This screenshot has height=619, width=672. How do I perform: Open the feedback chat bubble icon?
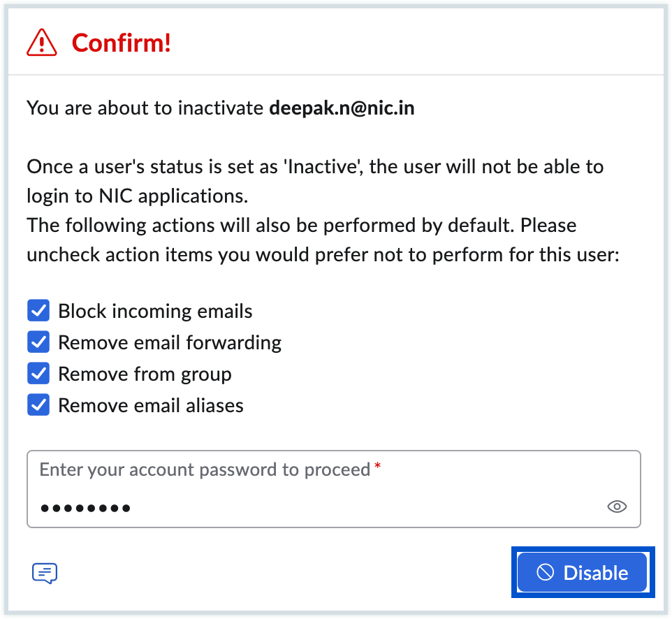pos(45,574)
